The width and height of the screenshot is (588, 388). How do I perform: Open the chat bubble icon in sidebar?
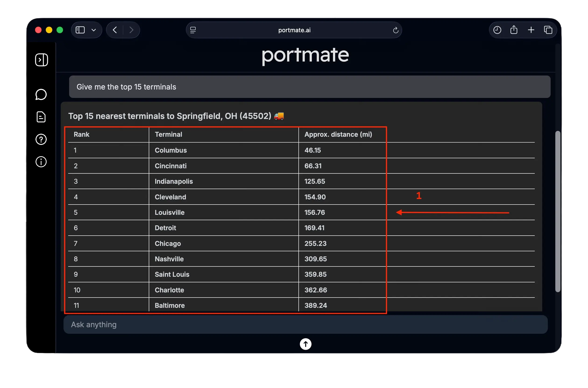tap(41, 94)
